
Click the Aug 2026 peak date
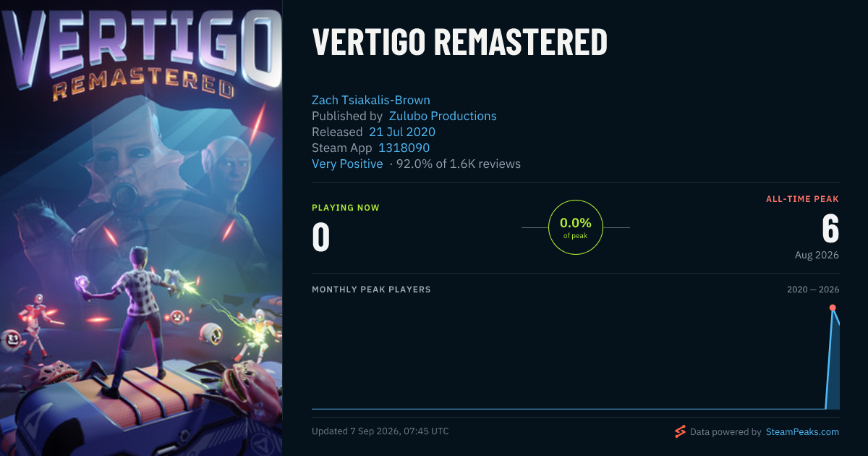[817, 256]
